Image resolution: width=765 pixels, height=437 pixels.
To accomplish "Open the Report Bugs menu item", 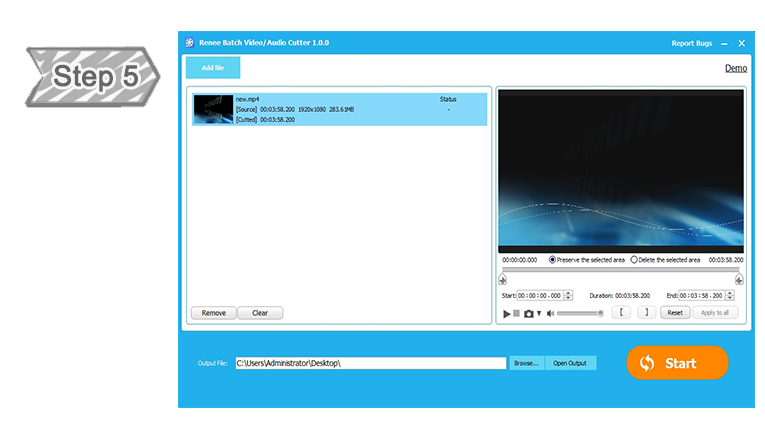I will [693, 43].
